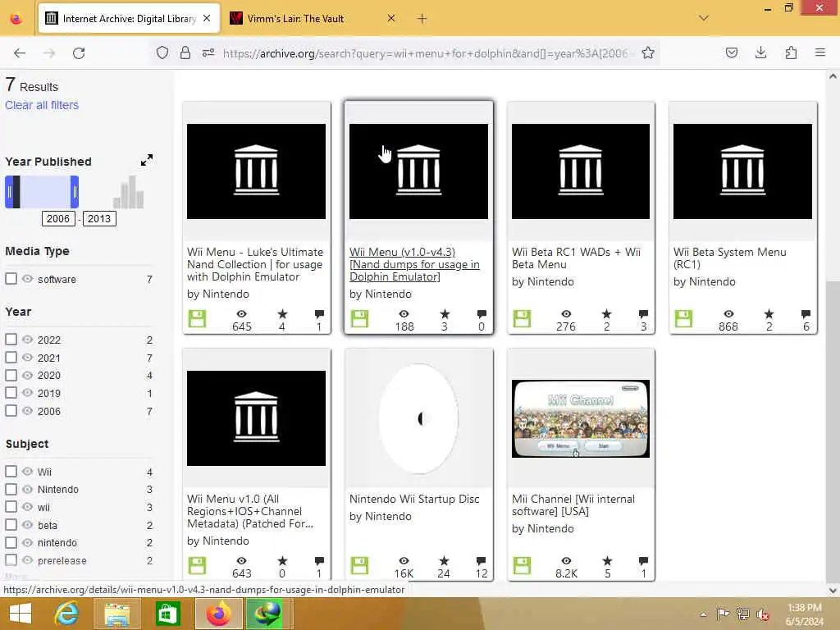Open the Windows Start menu

21,614
